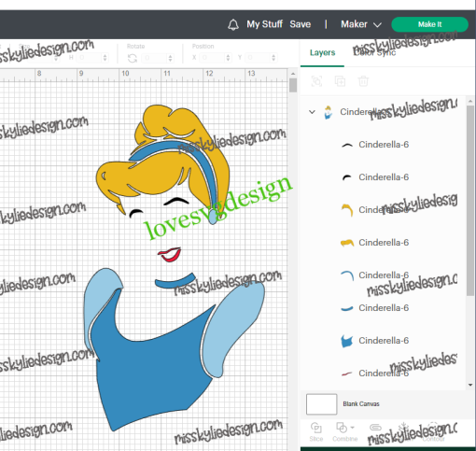Screen dimensions: 476x451
Task: Click the Duplicate layer icon
Action: 340,81
